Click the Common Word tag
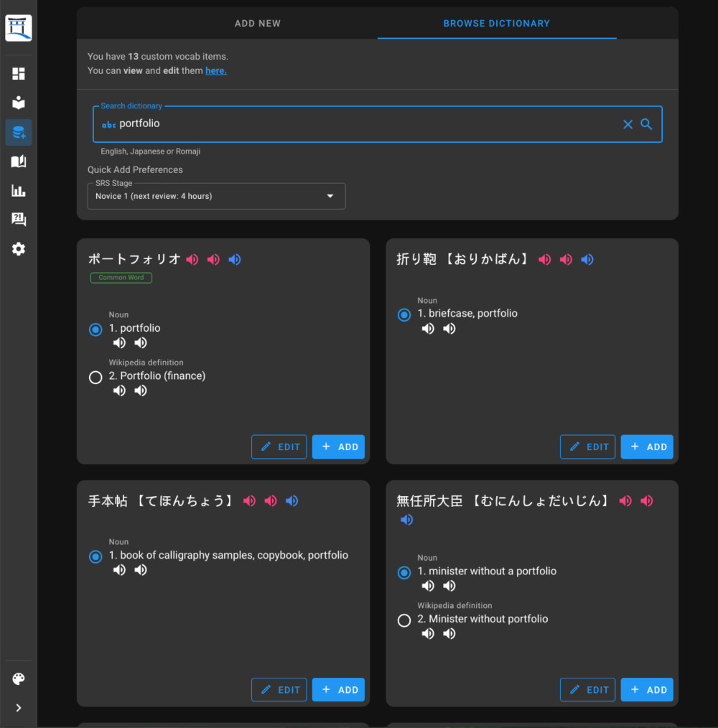Viewport: 718px width, 728px height. [121, 278]
